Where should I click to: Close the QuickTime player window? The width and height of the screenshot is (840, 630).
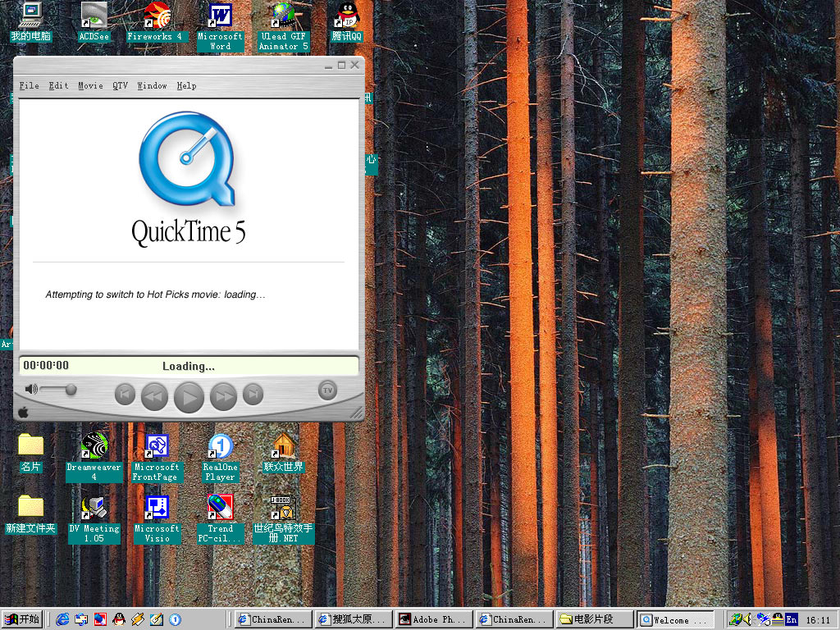coord(354,65)
